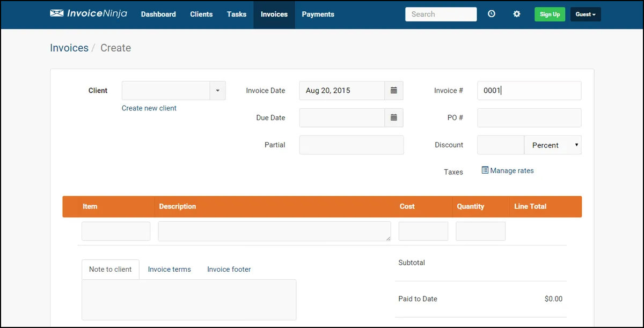Select the Invoice footer tab
Viewport: 644px width, 328px height.
point(229,270)
